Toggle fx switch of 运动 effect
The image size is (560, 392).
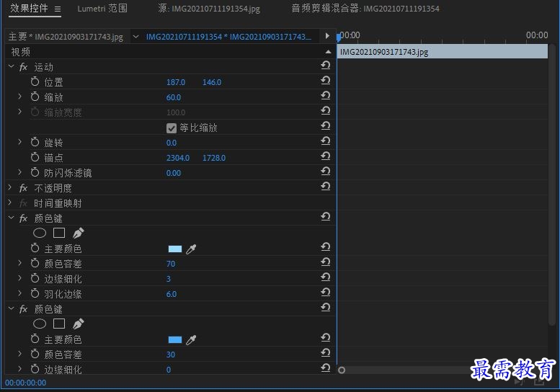point(23,67)
